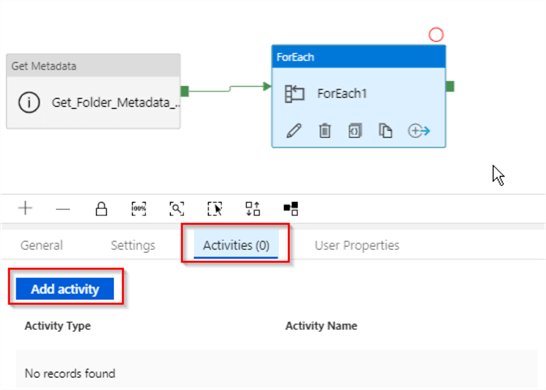Select the Activities (0) tab

(236, 245)
